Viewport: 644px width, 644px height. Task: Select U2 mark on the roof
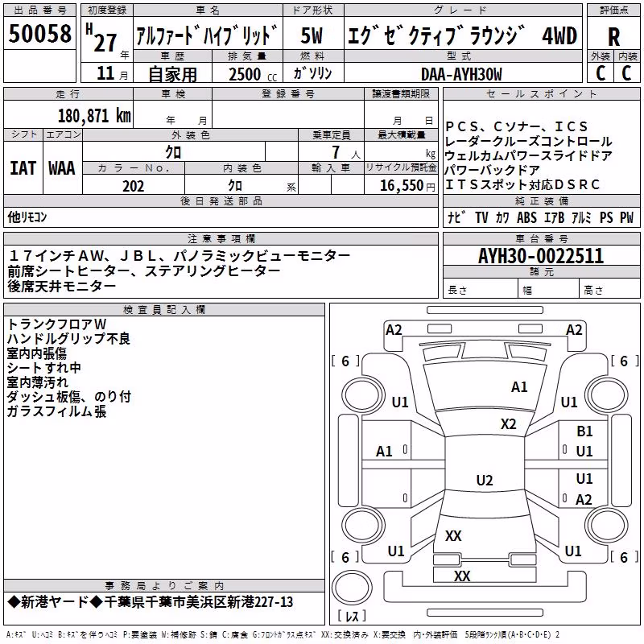(485, 480)
